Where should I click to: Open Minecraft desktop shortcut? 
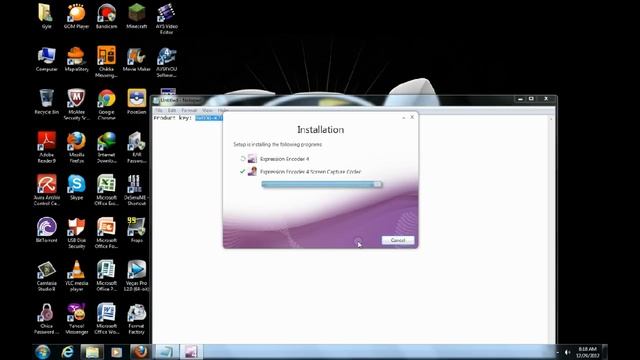pos(136,17)
